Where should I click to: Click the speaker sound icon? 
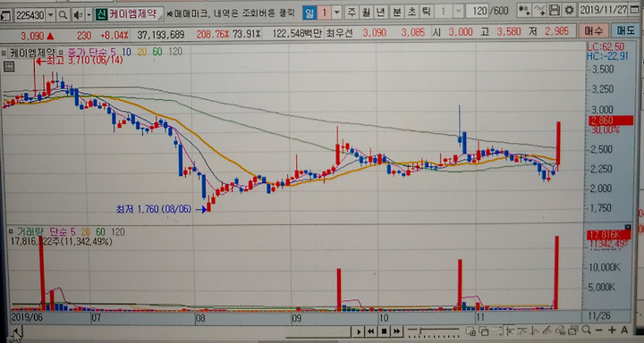(77, 15)
